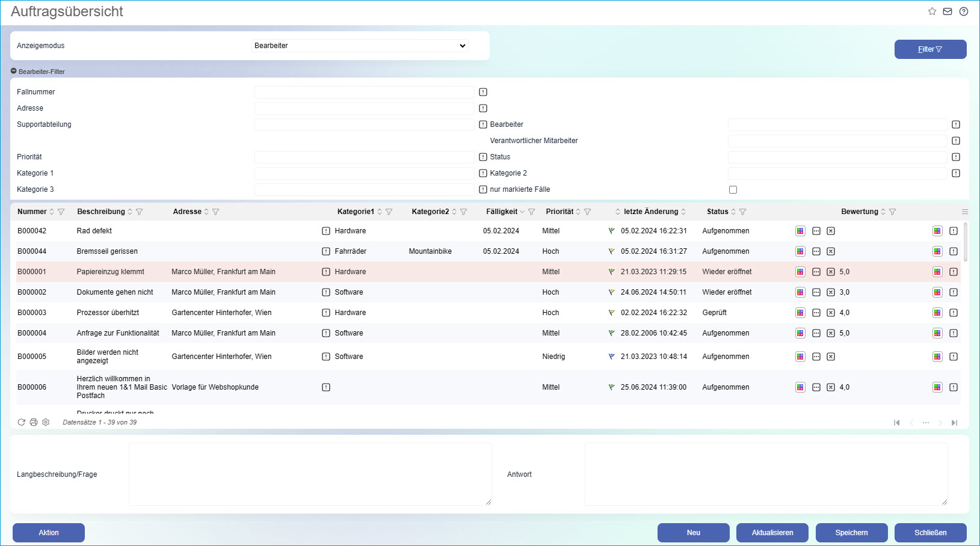Click the filter funnel icon beside Status column

[742, 212]
